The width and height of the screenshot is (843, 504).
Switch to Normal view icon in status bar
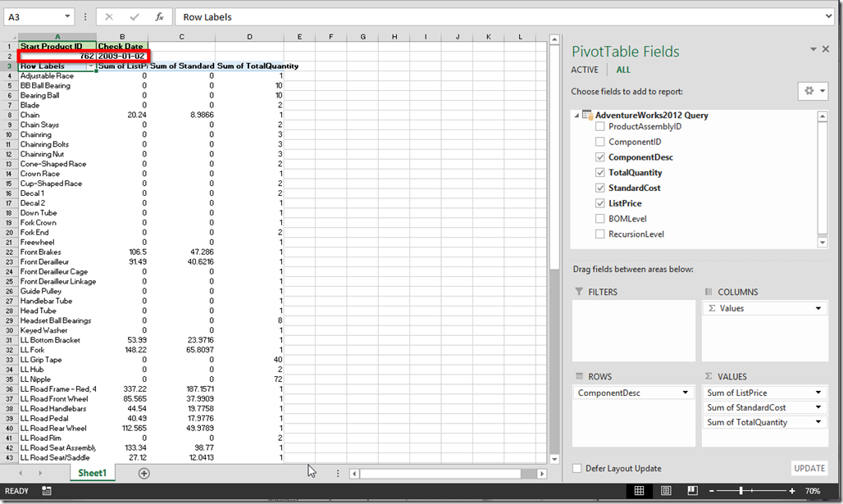640,491
